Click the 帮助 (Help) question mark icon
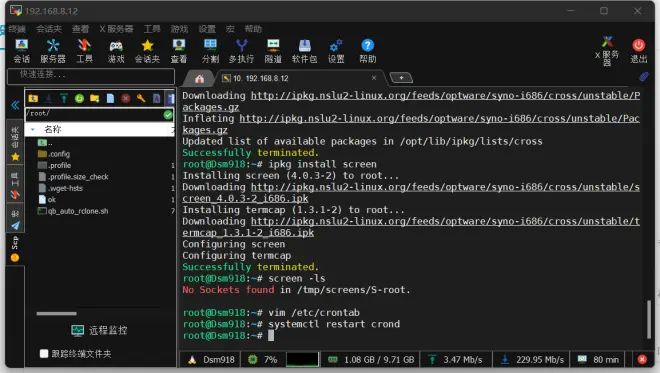The height and width of the screenshot is (373, 660). click(367, 51)
